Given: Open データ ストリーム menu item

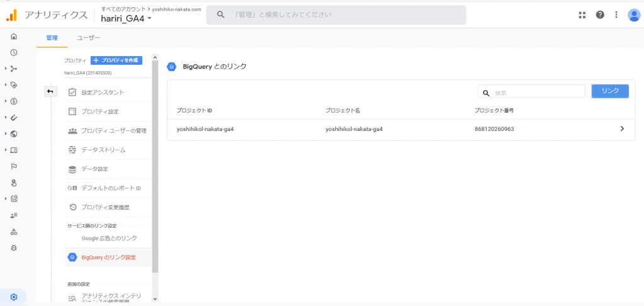Looking at the screenshot, I should pyautogui.click(x=108, y=150).
